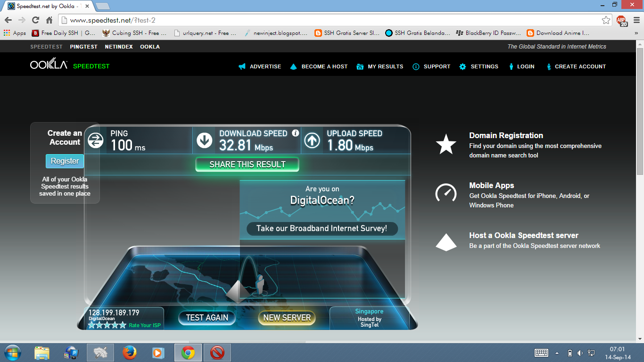Open the Windows Start menu

13,352
